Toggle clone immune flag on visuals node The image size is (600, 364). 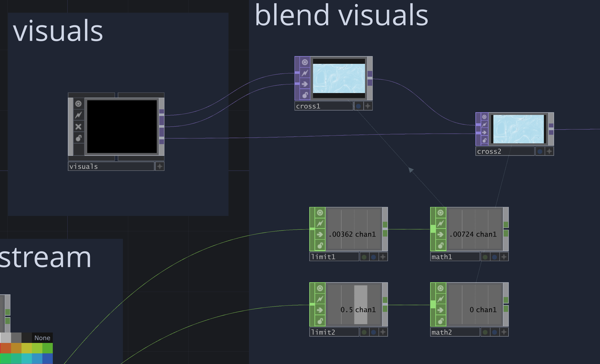tap(78, 115)
